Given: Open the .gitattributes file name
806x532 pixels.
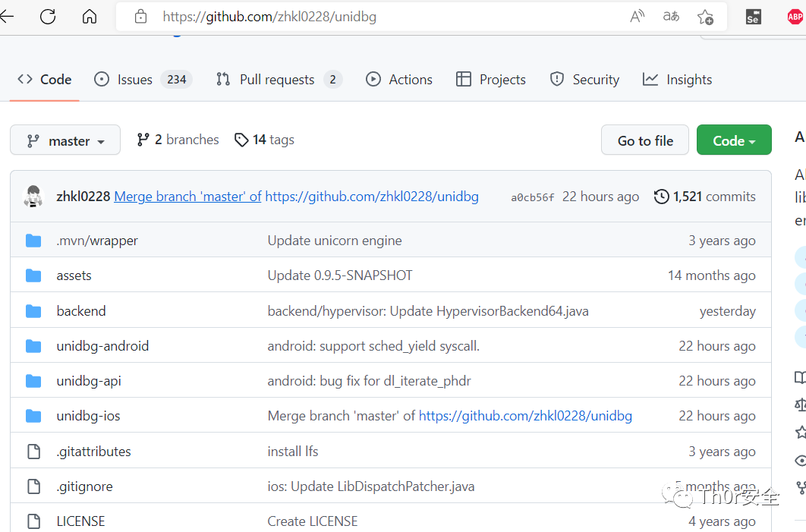Looking at the screenshot, I should (93, 452).
